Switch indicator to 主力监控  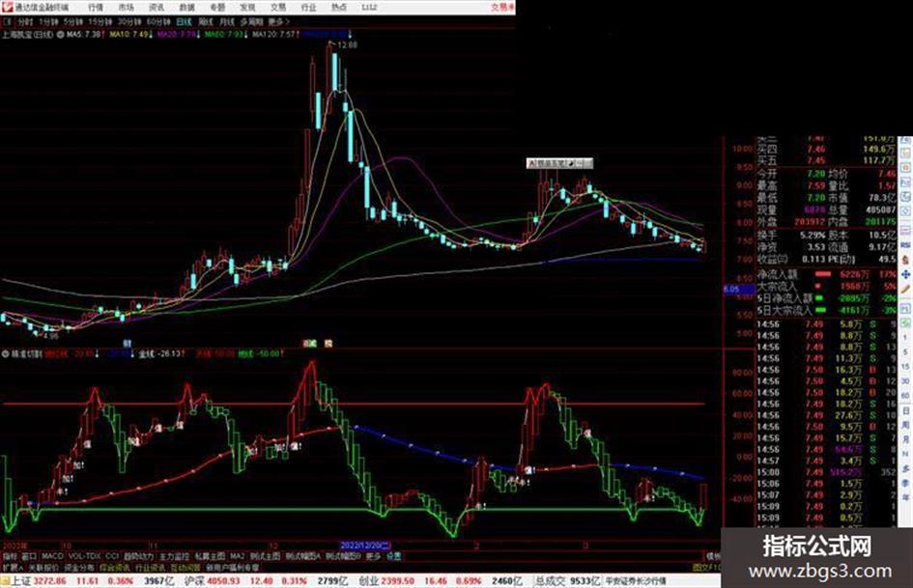[x=174, y=556]
